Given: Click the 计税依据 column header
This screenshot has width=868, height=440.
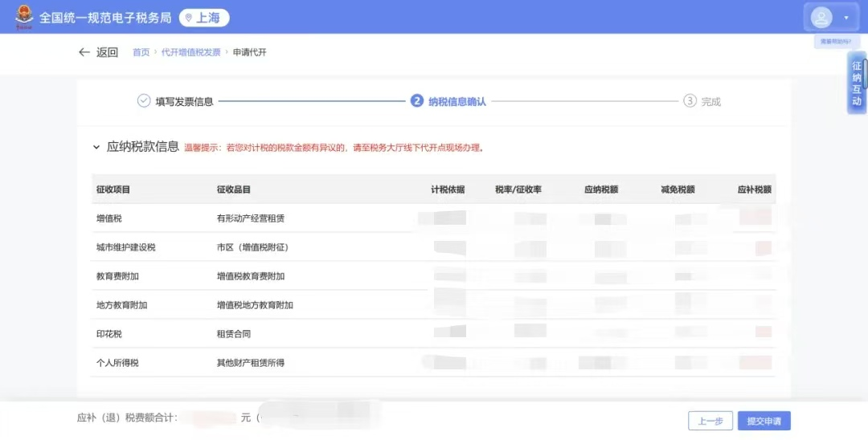Looking at the screenshot, I should click(448, 189).
